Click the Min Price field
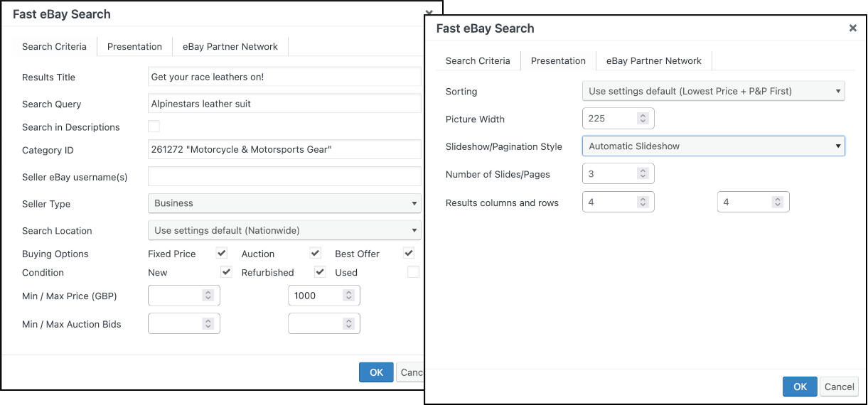 pos(183,296)
